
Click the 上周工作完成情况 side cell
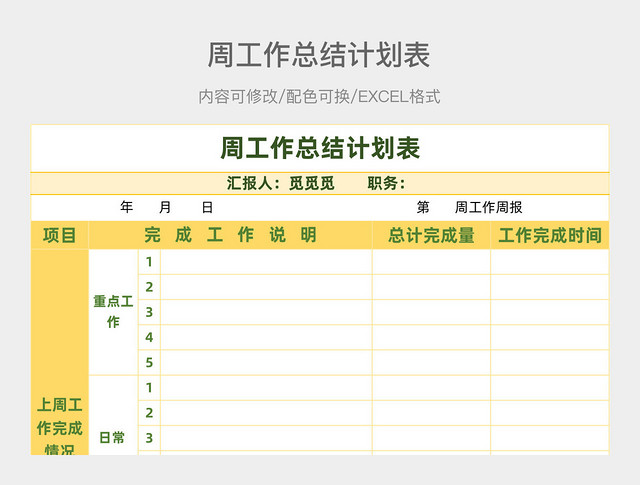(x=60, y=352)
